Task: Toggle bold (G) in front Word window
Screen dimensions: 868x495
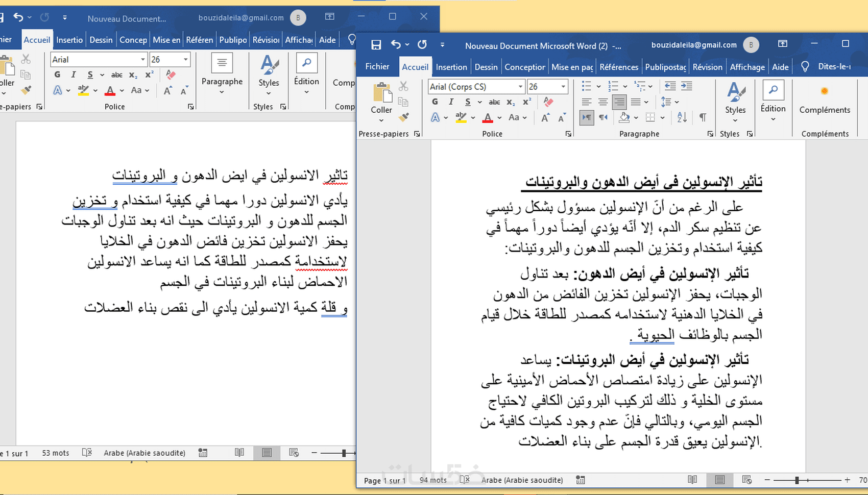Action: (435, 102)
